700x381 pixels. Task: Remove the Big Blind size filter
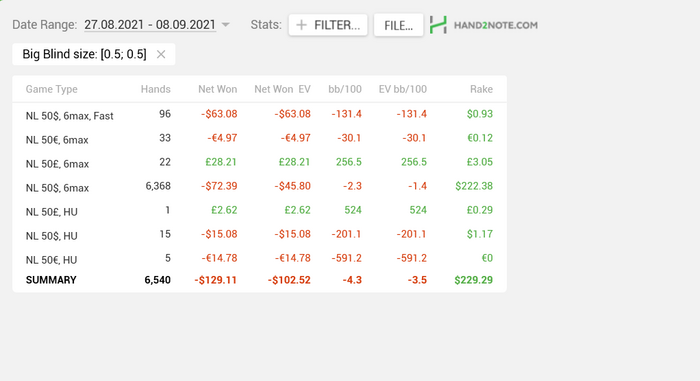[161, 54]
